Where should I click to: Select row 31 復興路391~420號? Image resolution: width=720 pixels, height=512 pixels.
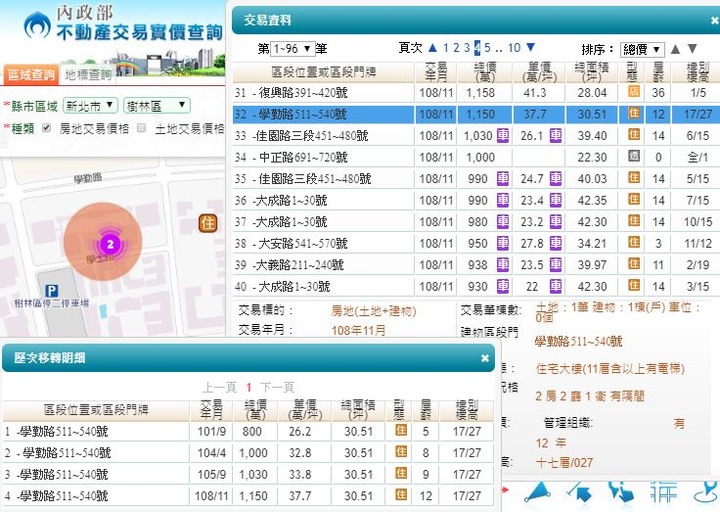(x=476, y=93)
